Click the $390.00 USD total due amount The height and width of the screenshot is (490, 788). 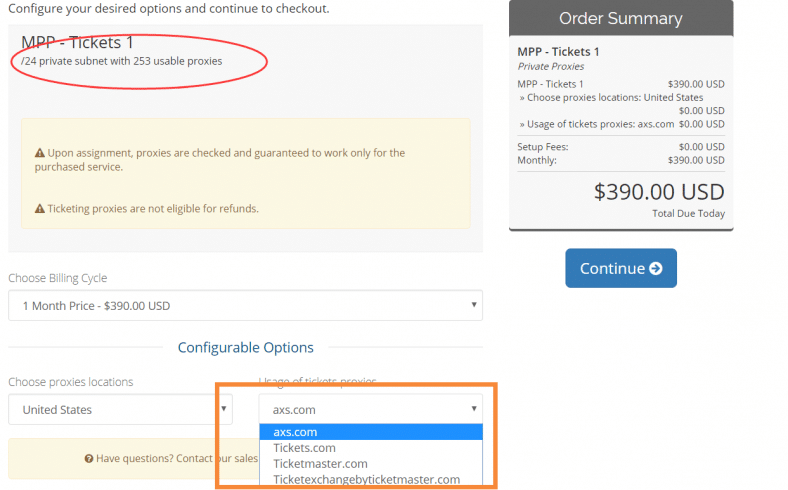pyautogui.click(x=659, y=192)
